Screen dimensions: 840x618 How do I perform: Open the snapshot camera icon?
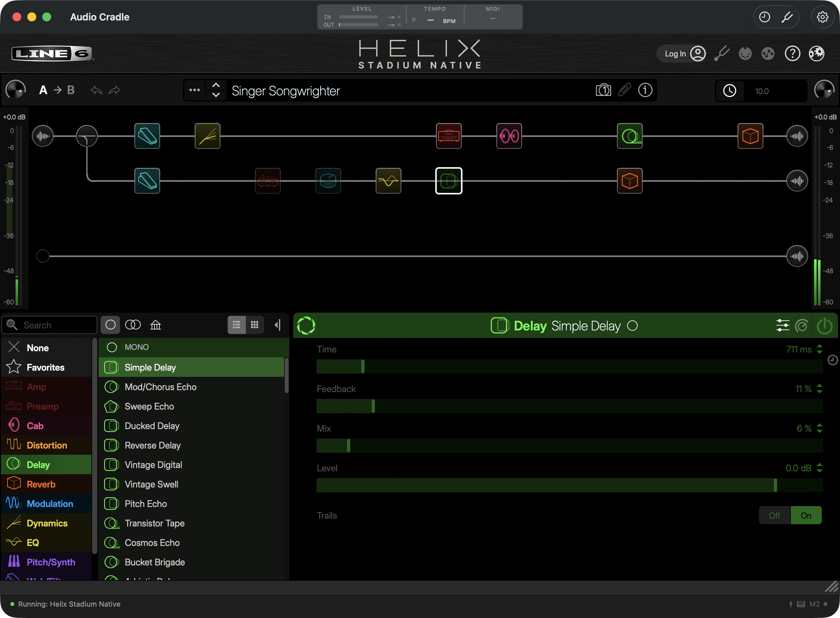tap(603, 90)
